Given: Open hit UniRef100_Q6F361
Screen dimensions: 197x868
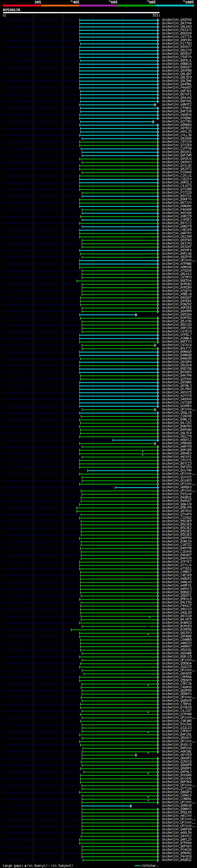Looking at the screenshot, I should 177,91.
